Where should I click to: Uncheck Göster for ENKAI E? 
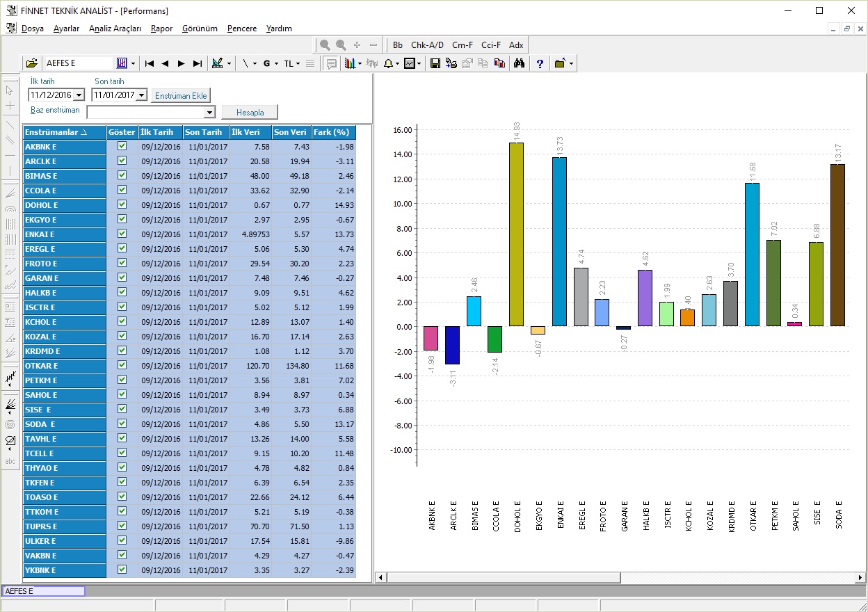122,234
